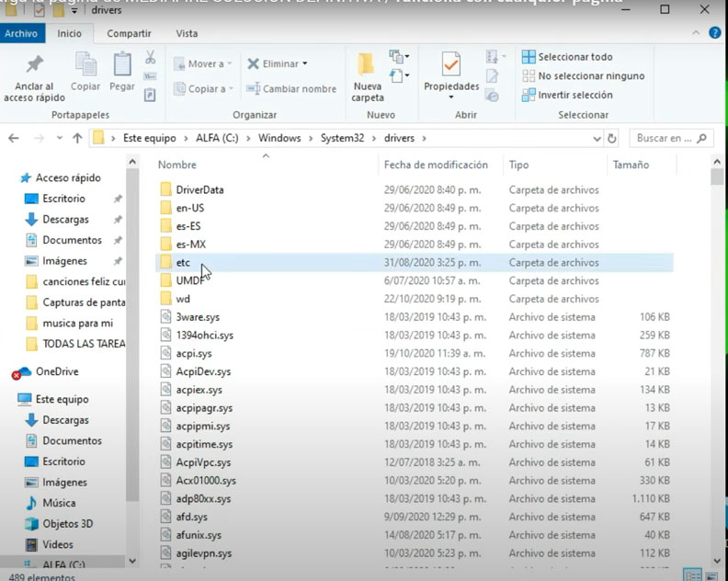The image size is (728, 581).
Task: Switch to the Vista ribbon tab
Action: (x=187, y=33)
